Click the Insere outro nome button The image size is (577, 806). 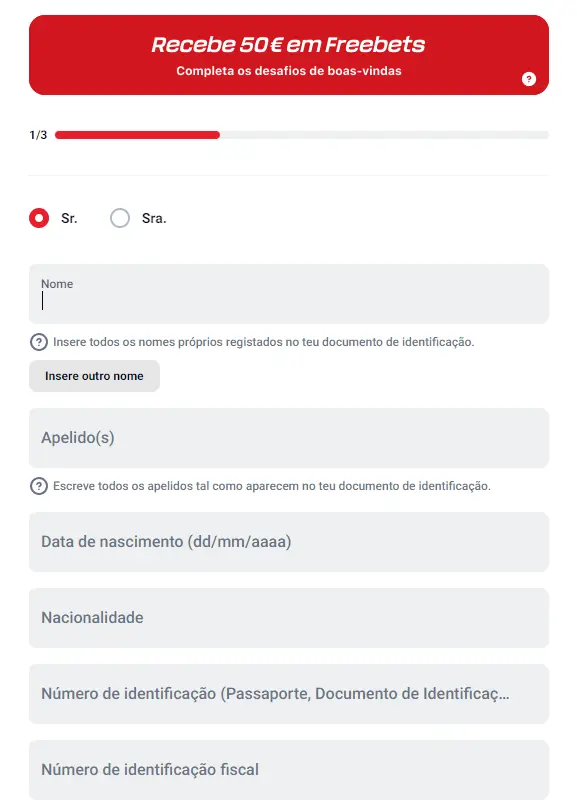tap(94, 376)
